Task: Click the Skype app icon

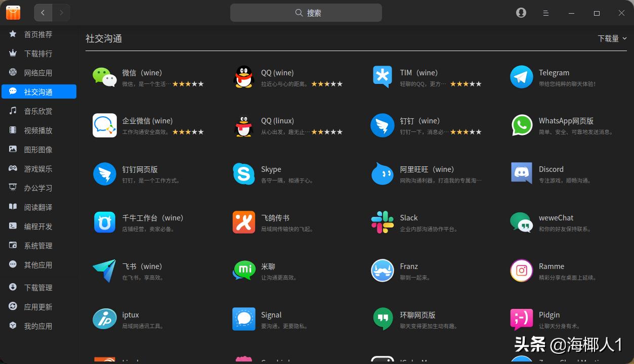Action: point(243,174)
